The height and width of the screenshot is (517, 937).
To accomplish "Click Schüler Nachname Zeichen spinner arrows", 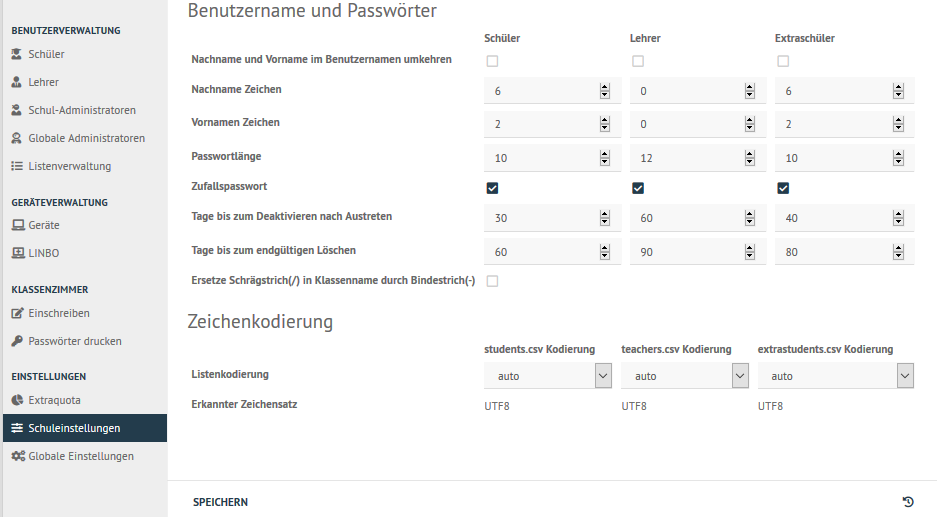I will click(x=605, y=91).
